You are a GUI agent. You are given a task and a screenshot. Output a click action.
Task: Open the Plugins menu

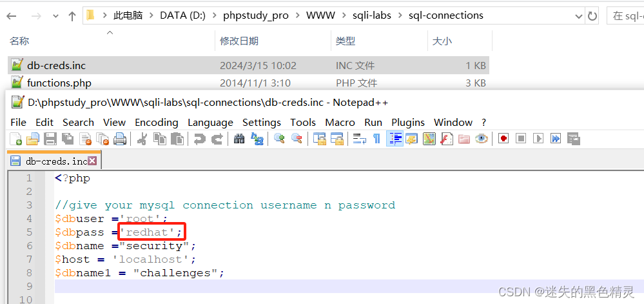pos(408,122)
